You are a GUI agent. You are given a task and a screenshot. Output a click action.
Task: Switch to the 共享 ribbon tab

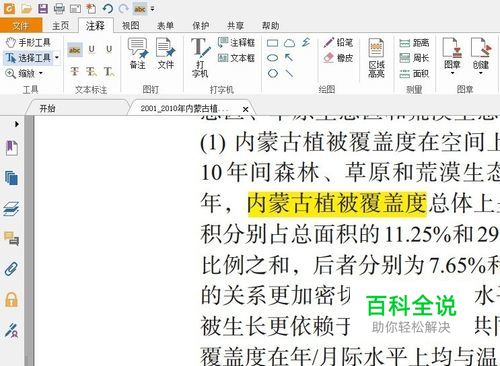(235, 26)
